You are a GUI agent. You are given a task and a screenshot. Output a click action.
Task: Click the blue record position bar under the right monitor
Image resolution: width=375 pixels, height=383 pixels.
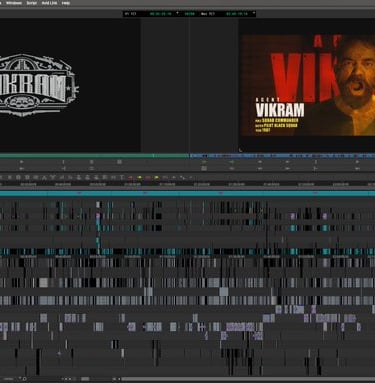[x=282, y=156]
